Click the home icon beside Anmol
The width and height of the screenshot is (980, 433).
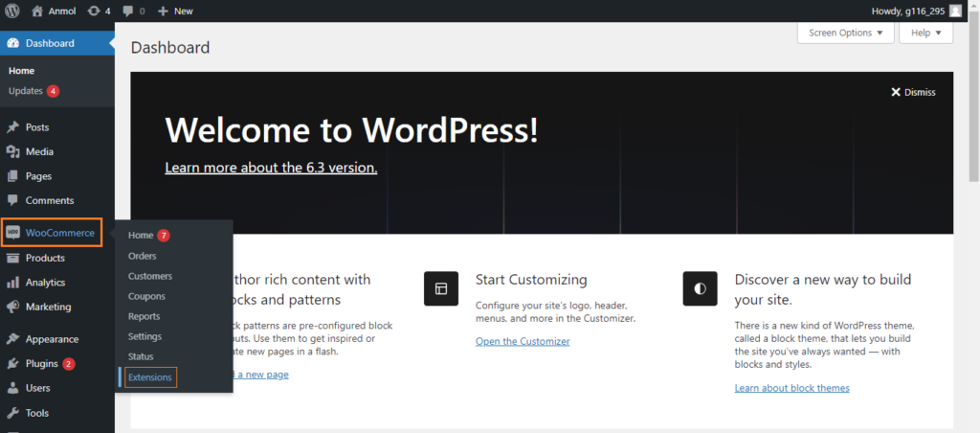click(37, 11)
